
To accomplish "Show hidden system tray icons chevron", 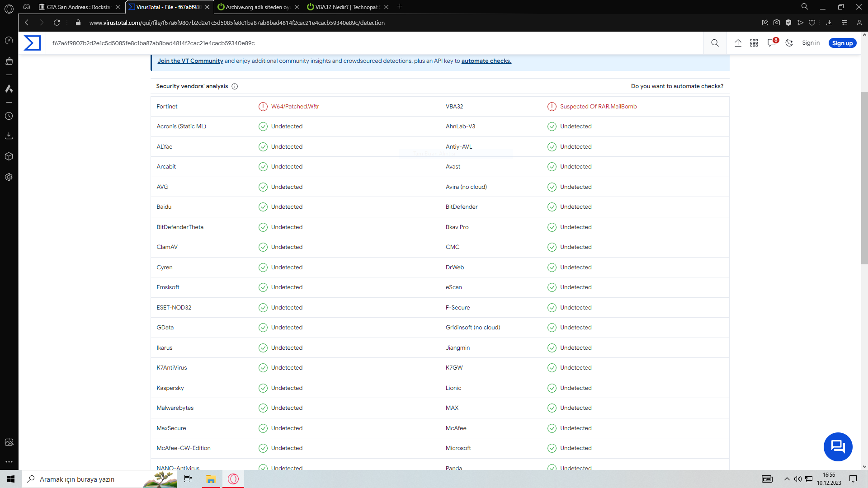I will pyautogui.click(x=787, y=479).
